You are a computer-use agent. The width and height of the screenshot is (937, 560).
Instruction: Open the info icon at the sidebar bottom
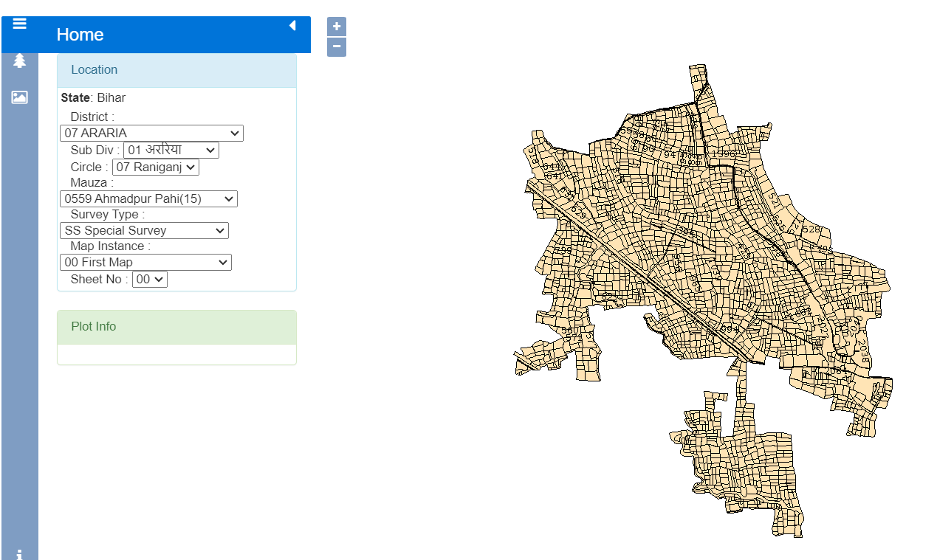coord(19,553)
